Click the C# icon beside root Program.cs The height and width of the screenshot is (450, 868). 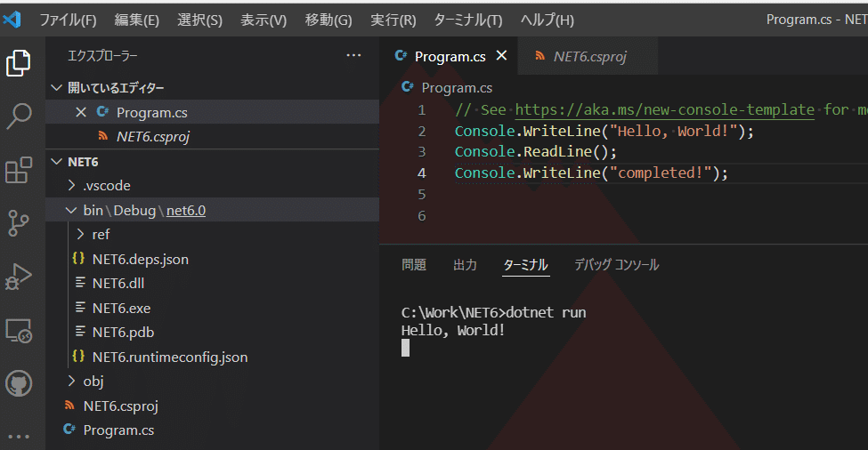click(69, 429)
